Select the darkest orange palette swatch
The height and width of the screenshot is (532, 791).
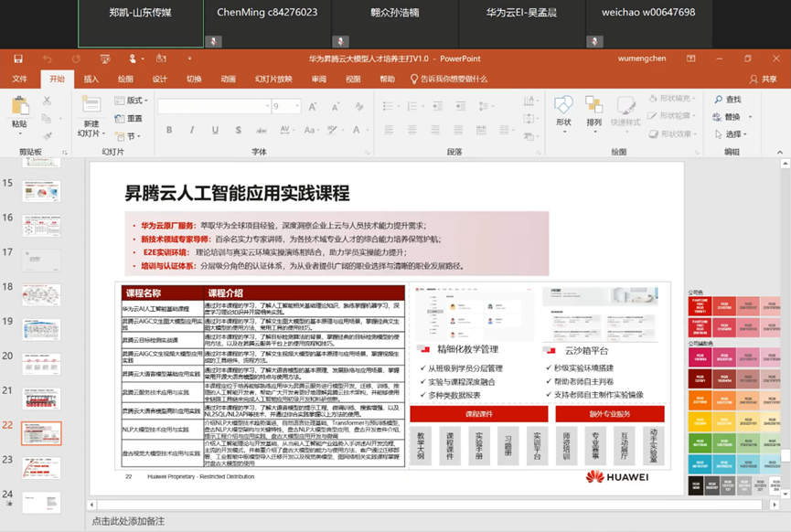pyautogui.click(x=700, y=399)
